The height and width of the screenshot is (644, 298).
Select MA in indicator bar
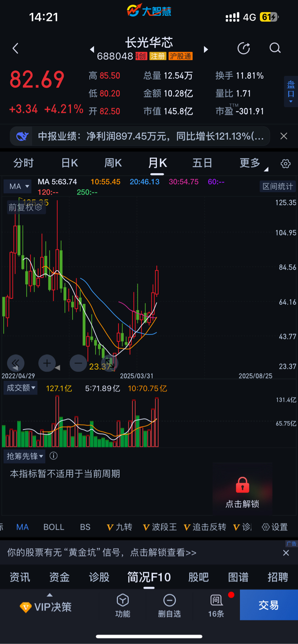tap(23, 527)
